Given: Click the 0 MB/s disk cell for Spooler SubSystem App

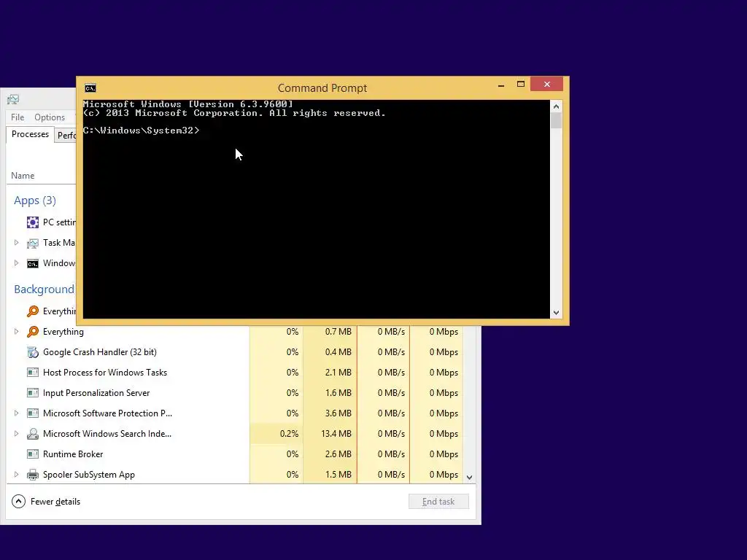Looking at the screenshot, I should pyautogui.click(x=384, y=475).
